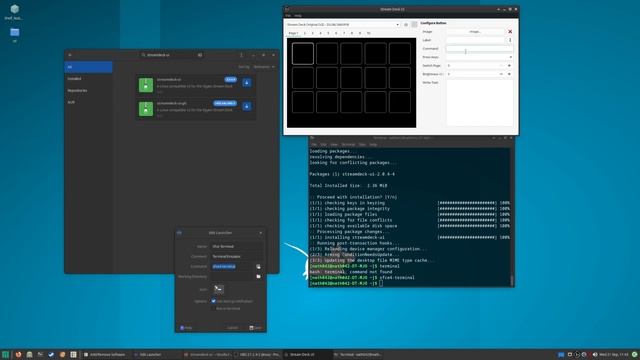Screen dimensions: 640x360
Task: Click the Comment field in Edit Launcher
Action: (x=237, y=256)
